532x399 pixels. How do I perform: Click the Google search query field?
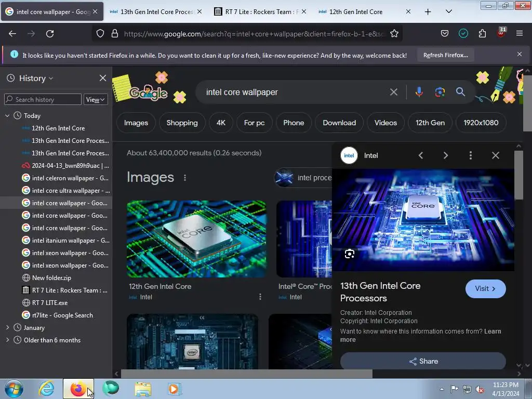pyautogui.click(x=295, y=92)
